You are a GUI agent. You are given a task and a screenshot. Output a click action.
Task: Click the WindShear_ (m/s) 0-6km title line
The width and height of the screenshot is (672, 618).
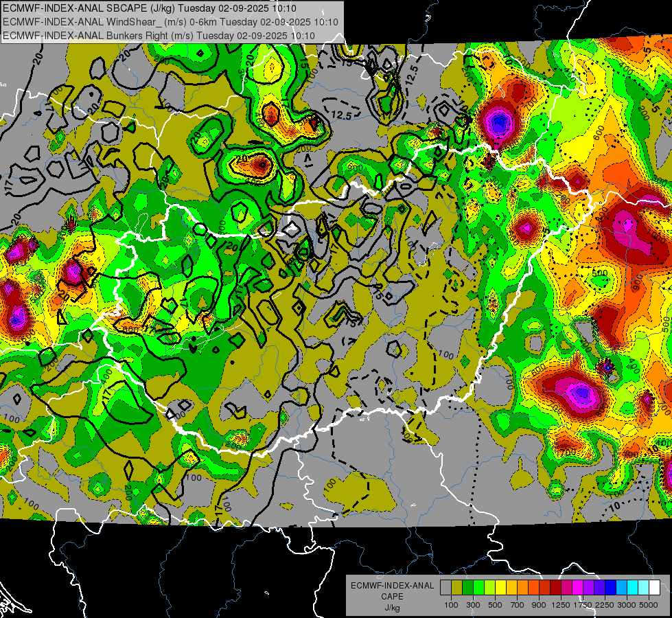tap(170, 22)
